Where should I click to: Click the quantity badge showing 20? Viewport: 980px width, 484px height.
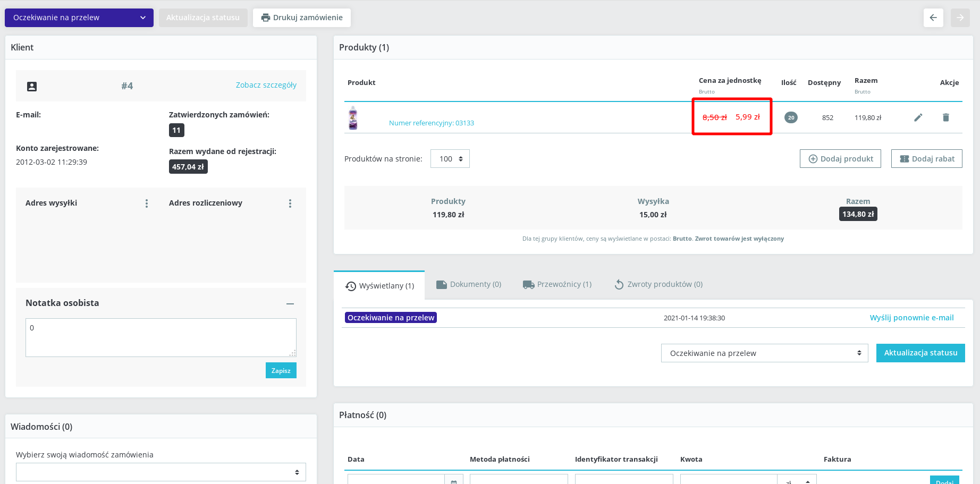pos(791,117)
